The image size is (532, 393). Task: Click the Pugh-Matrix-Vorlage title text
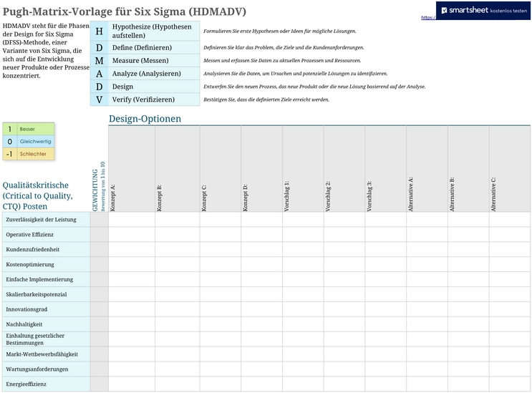click(x=124, y=11)
